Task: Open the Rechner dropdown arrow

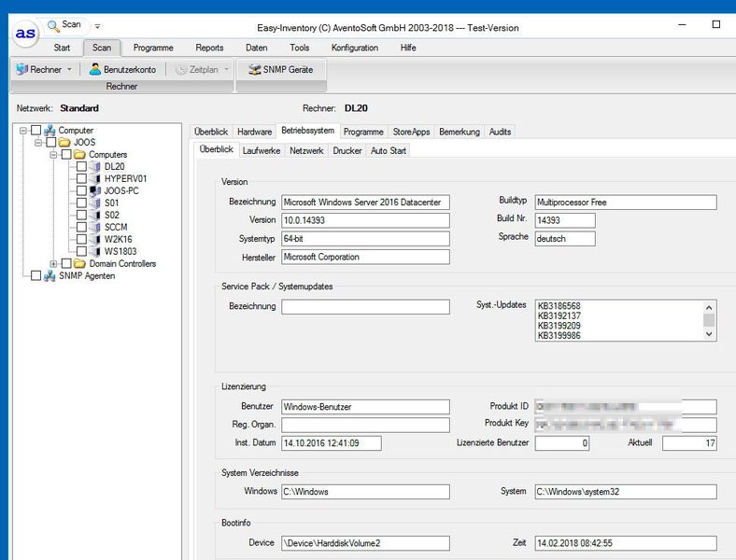Action: pyautogui.click(x=69, y=69)
